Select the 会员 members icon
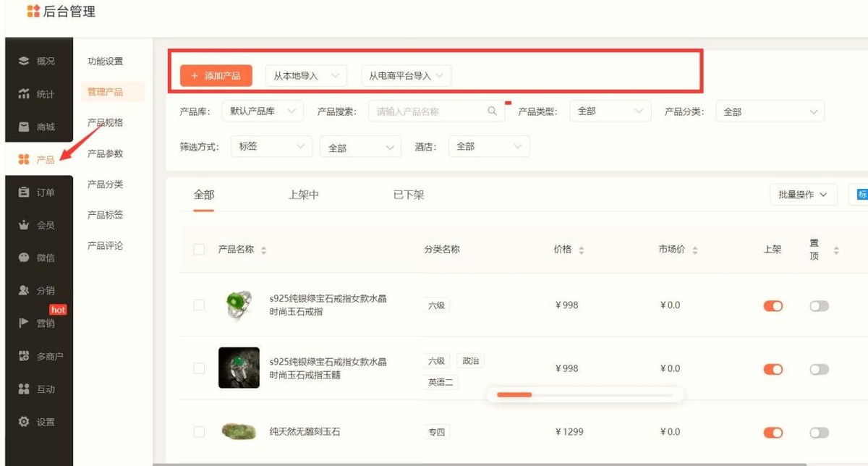 pyautogui.click(x=37, y=224)
